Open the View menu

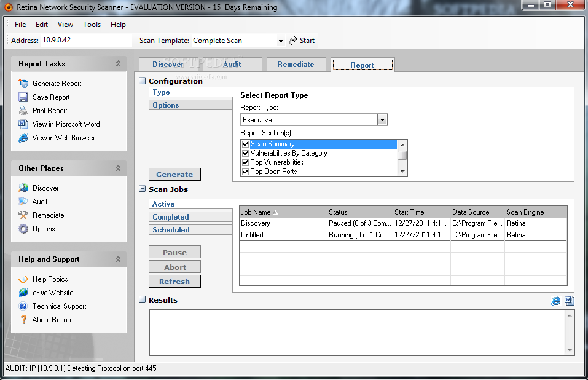pyautogui.click(x=65, y=25)
